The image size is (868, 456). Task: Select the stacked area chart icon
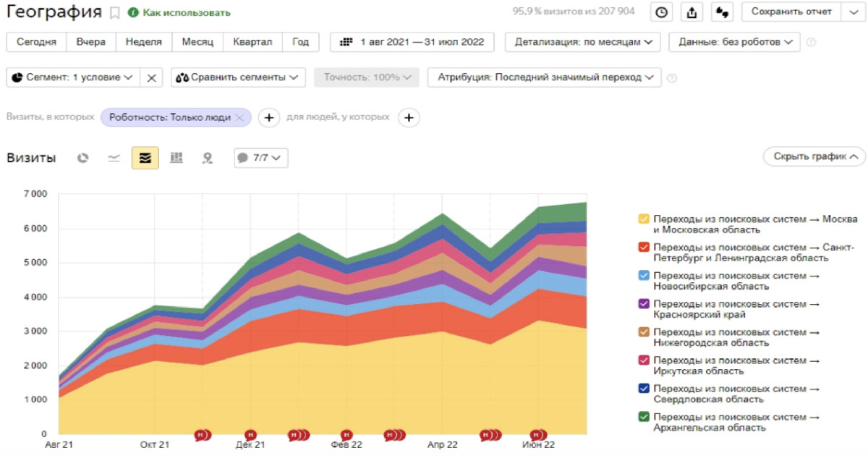click(x=145, y=158)
